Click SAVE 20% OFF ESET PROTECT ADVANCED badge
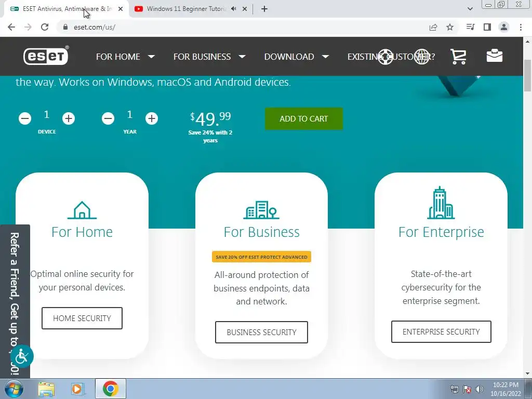Image resolution: width=532 pixels, height=399 pixels. tap(262, 257)
